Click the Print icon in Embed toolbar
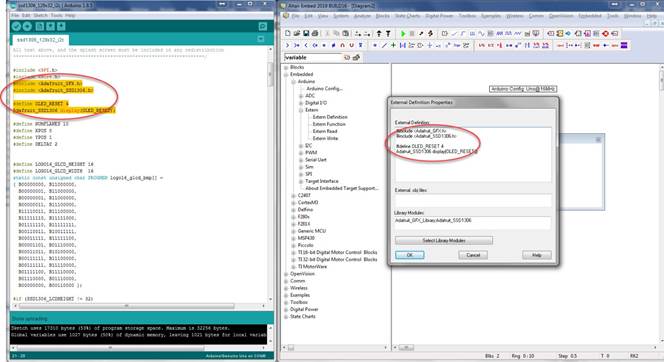The width and height of the screenshot is (664, 362). tap(315, 33)
